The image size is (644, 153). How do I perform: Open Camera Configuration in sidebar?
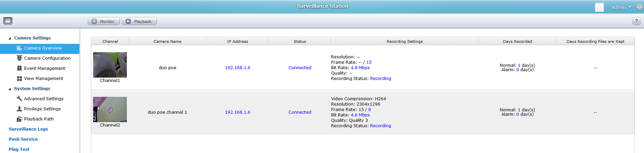pyautogui.click(x=43, y=58)
